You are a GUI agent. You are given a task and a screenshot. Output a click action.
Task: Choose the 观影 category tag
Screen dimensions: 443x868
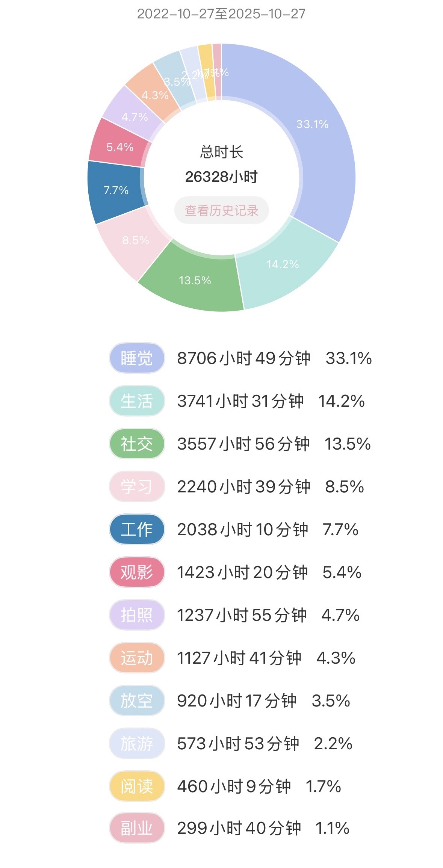point(137,572)
